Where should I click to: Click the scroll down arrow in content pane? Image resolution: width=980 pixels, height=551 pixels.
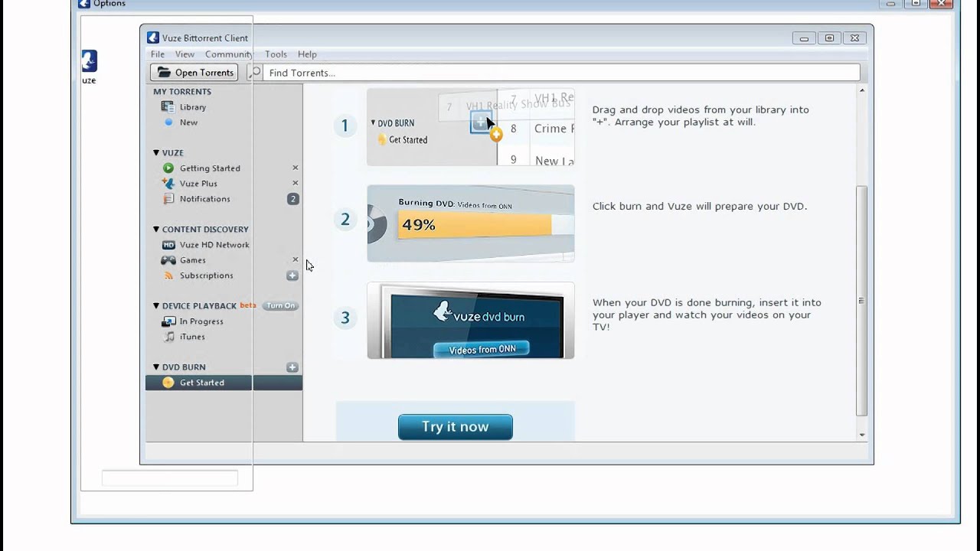[x=862, y=435]
